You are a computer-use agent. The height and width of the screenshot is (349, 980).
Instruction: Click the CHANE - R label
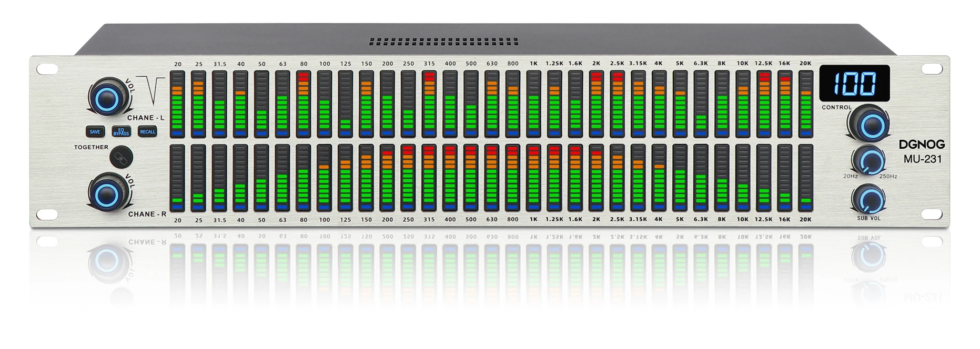[147, 214]
